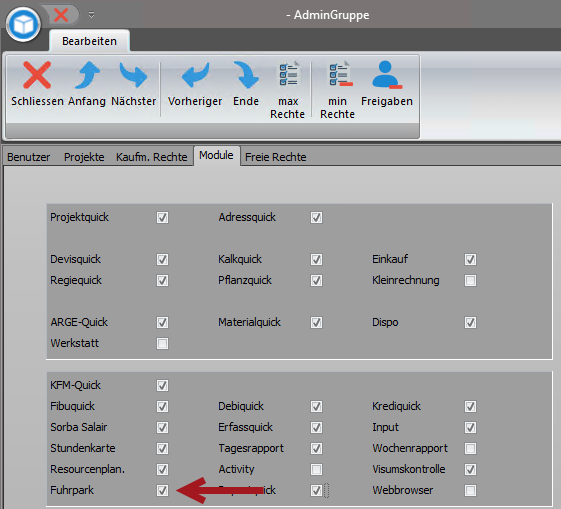Enable the Wochenrapport checkbox

tap(470, 449)
